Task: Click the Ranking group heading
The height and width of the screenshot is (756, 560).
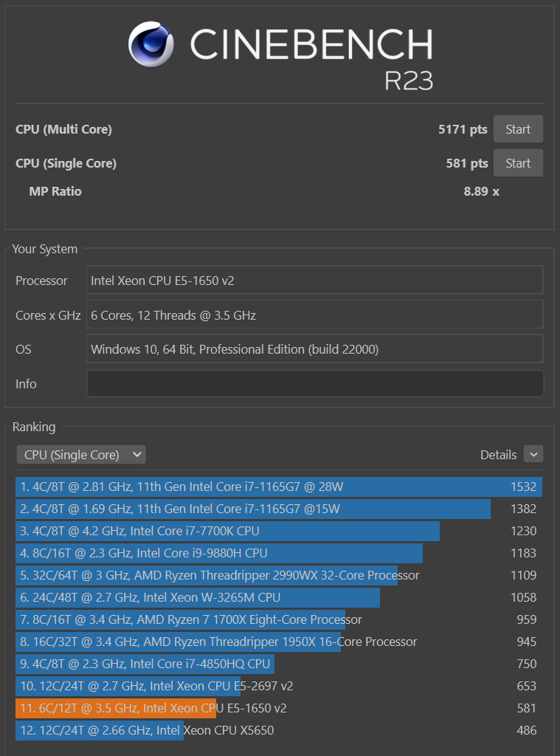Action: [x=34, y=427]
